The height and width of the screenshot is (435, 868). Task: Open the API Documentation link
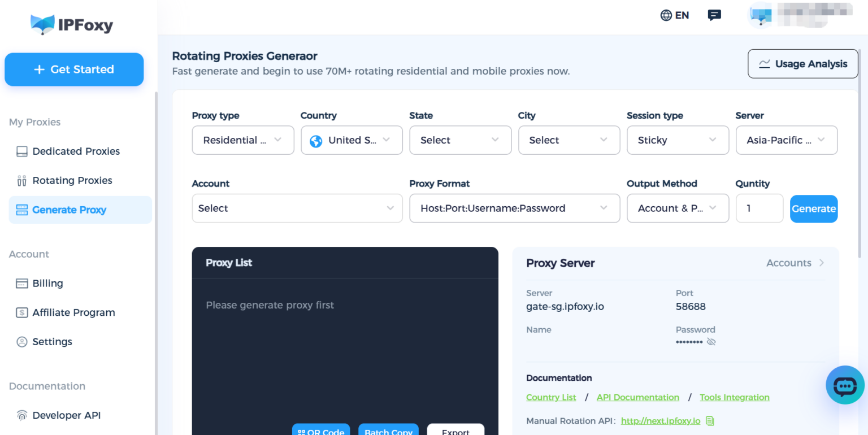(x=637, y=397)
